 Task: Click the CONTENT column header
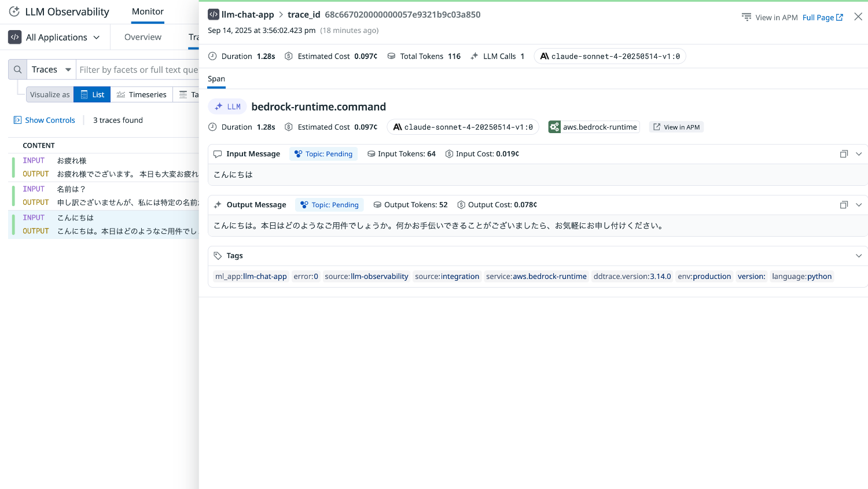click(39, 146)
